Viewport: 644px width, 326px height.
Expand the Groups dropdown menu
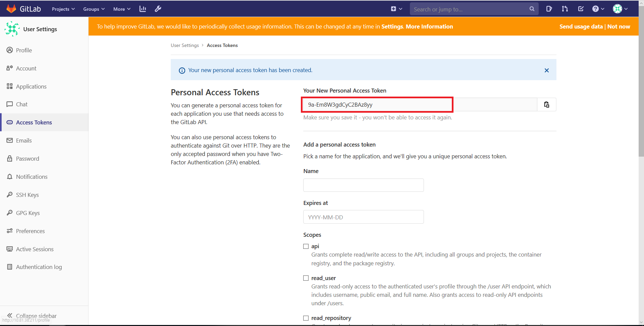(94, 9)
